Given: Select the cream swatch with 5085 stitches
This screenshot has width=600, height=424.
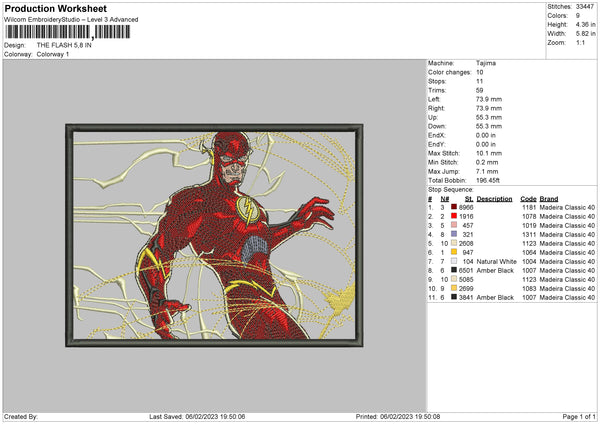Looking at the screenshot, I should pos(454,279).
